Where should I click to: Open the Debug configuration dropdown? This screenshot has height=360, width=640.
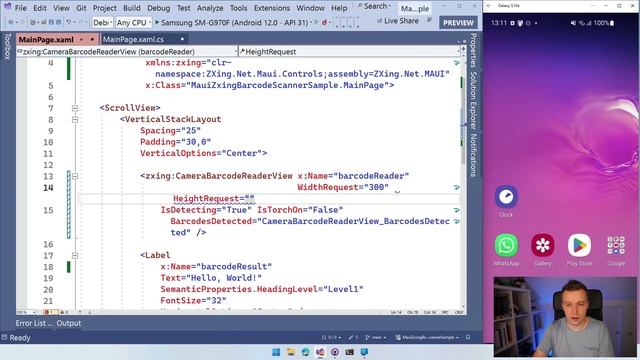point(102,22)
